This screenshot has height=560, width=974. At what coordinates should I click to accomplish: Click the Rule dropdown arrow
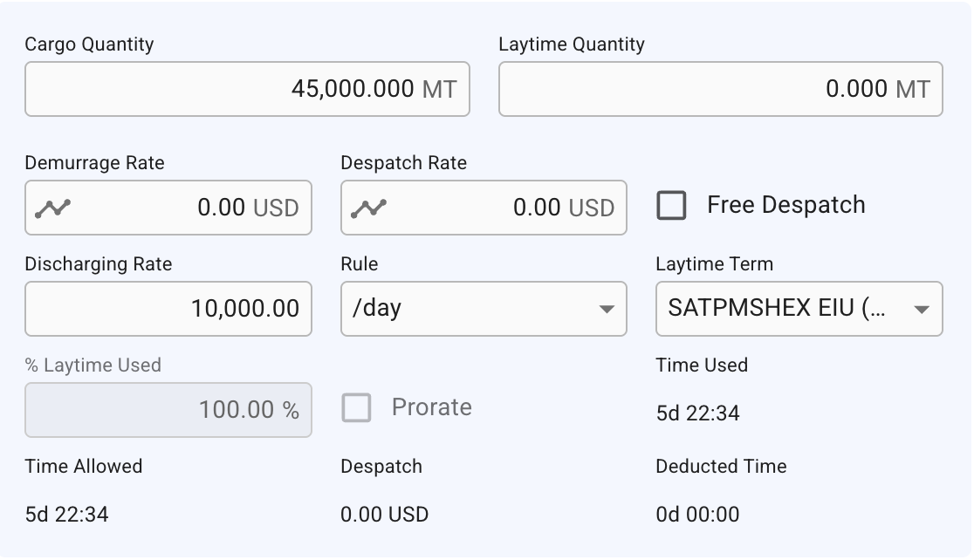606,310
